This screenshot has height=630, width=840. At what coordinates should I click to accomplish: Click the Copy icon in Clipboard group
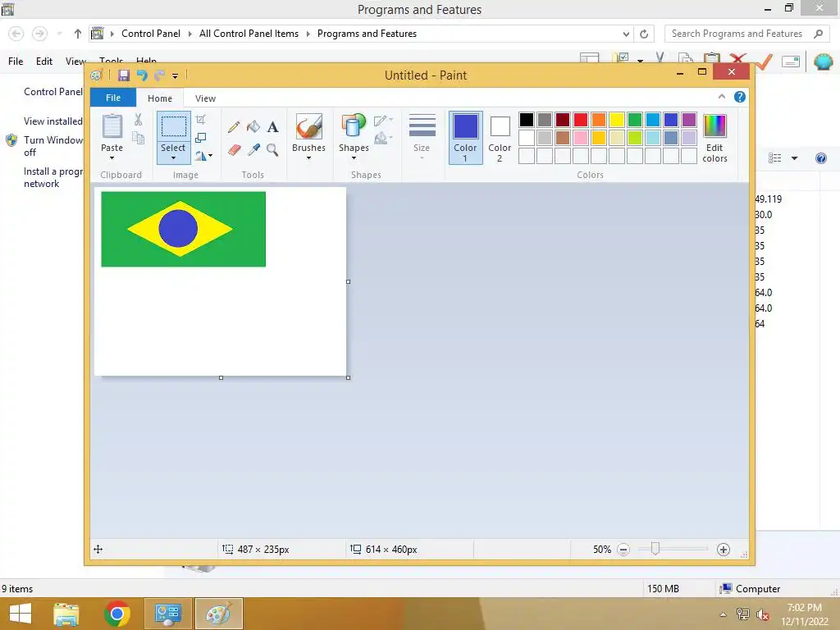coord(138,138)
